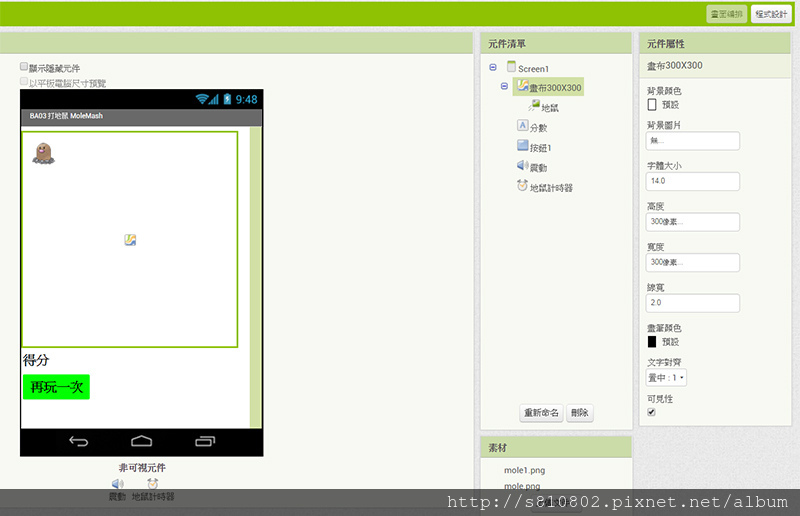Select the 地鼠 sprite component icon
Viewport: 800px width, 516px height.
[x=534, y=106]
